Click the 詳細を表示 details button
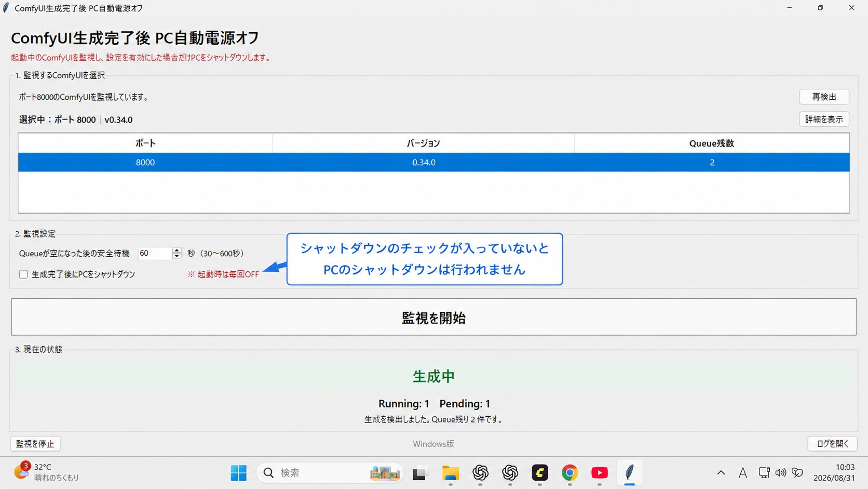The image size is (868, 489). click(x=824, y=120)
